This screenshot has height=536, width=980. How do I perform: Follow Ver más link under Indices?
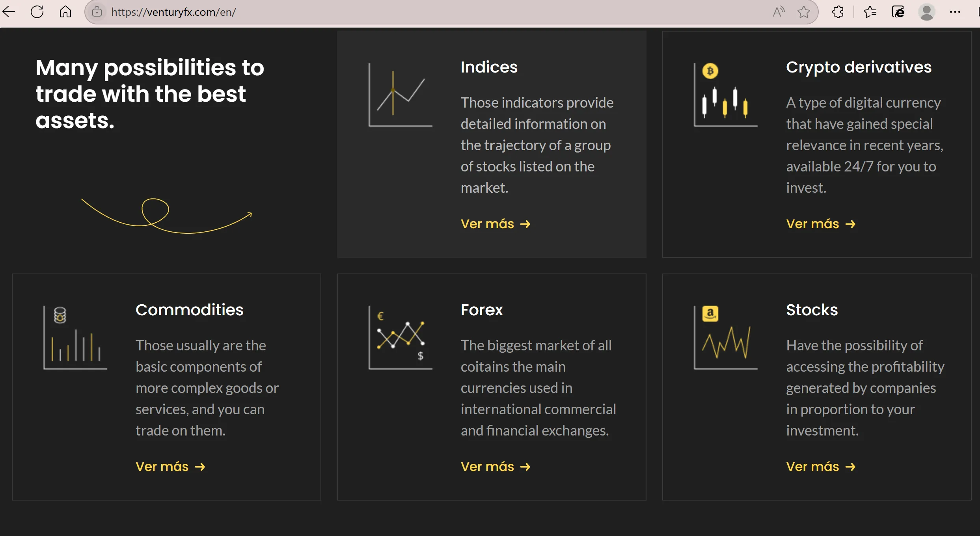point(496,224)
